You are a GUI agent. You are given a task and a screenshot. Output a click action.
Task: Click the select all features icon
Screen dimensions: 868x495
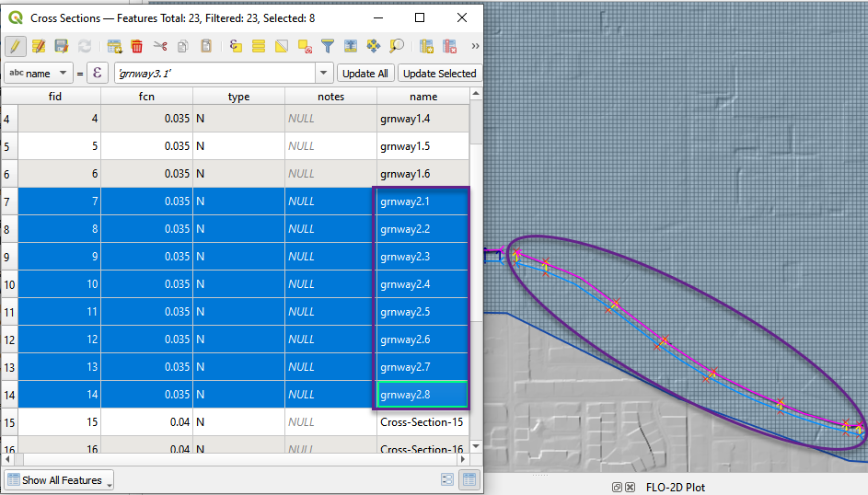pos(259,46)
